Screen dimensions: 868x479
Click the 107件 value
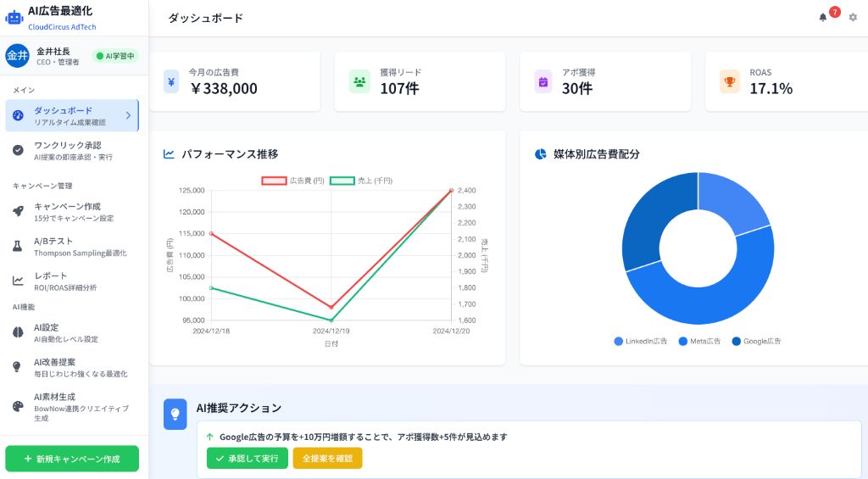coord(400,89)
